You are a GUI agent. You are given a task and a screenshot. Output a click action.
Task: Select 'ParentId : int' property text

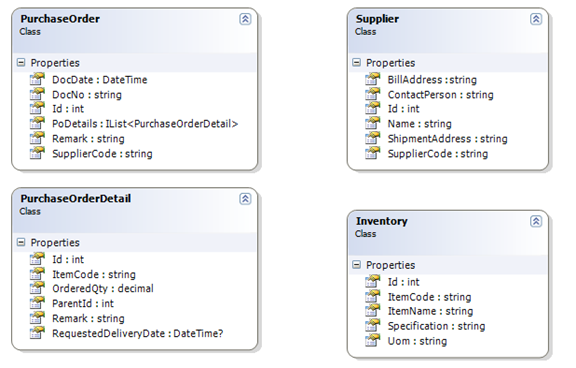click(x=83, y=303)
